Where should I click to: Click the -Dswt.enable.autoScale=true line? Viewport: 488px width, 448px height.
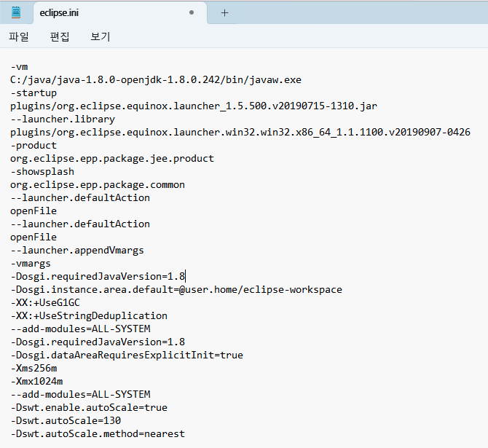coord(89,407)
